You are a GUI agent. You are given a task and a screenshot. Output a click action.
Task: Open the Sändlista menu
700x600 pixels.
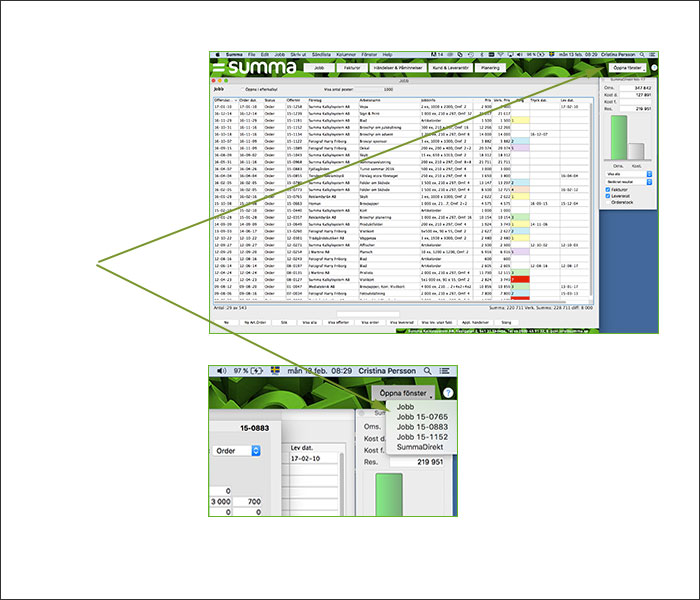[x=321, y=54]
